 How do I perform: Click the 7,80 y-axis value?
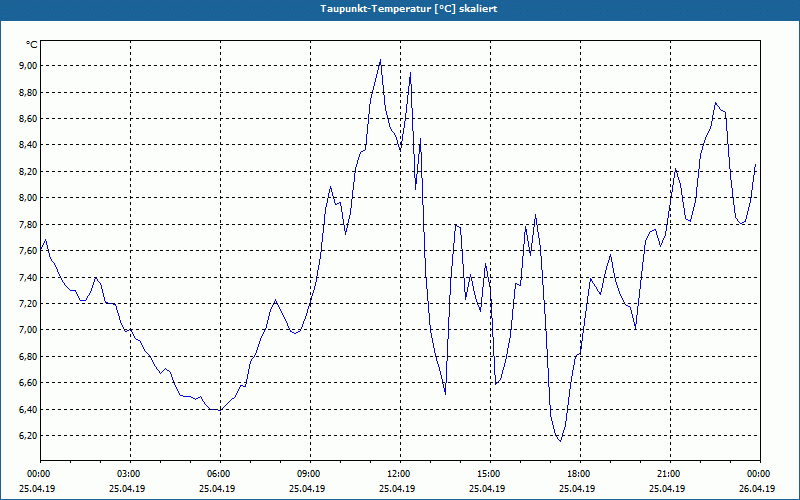click(x=29, y=224)
